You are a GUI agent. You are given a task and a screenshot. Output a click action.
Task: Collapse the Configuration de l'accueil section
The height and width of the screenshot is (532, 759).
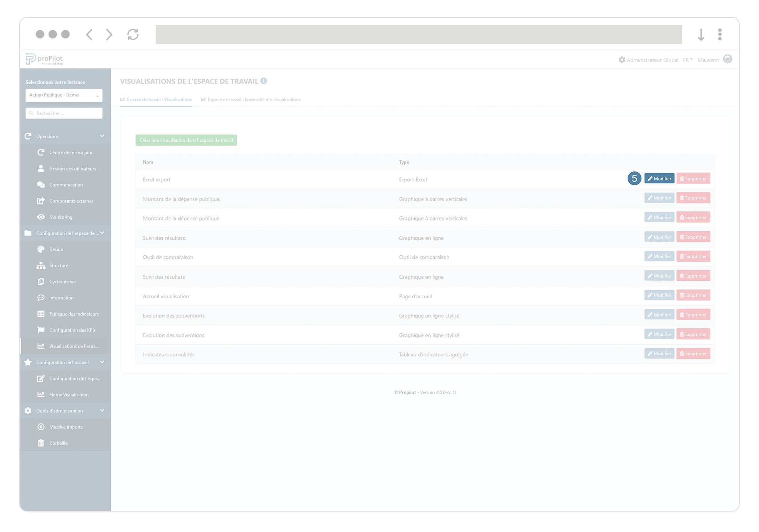[x=102, y=362]
